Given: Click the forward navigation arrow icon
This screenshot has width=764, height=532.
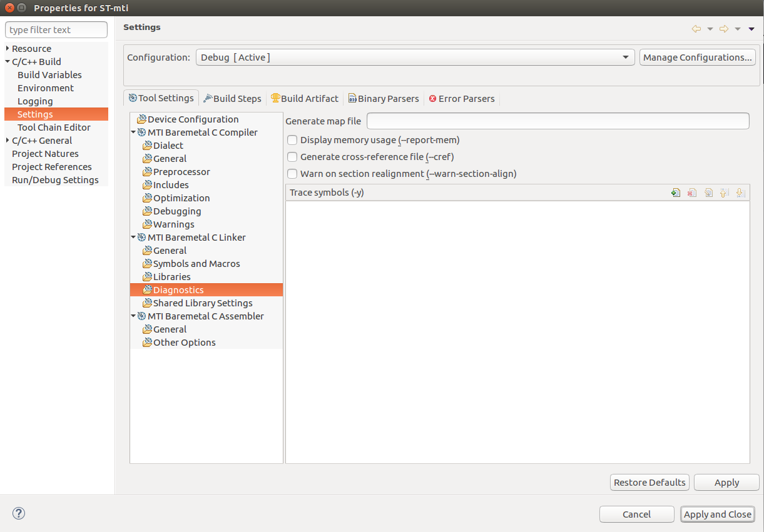Looking at the screenshot, I should tap(724, 29).
